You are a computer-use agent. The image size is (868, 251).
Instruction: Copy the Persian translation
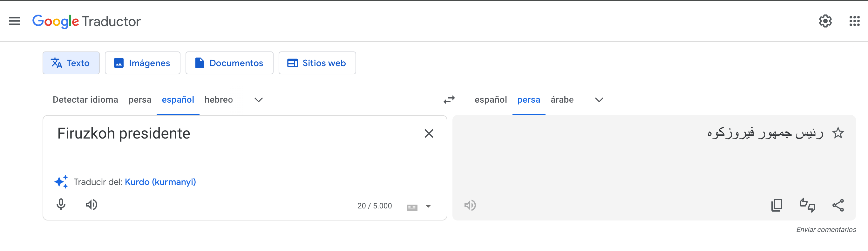pyautogui.click(x=777, y=205)
